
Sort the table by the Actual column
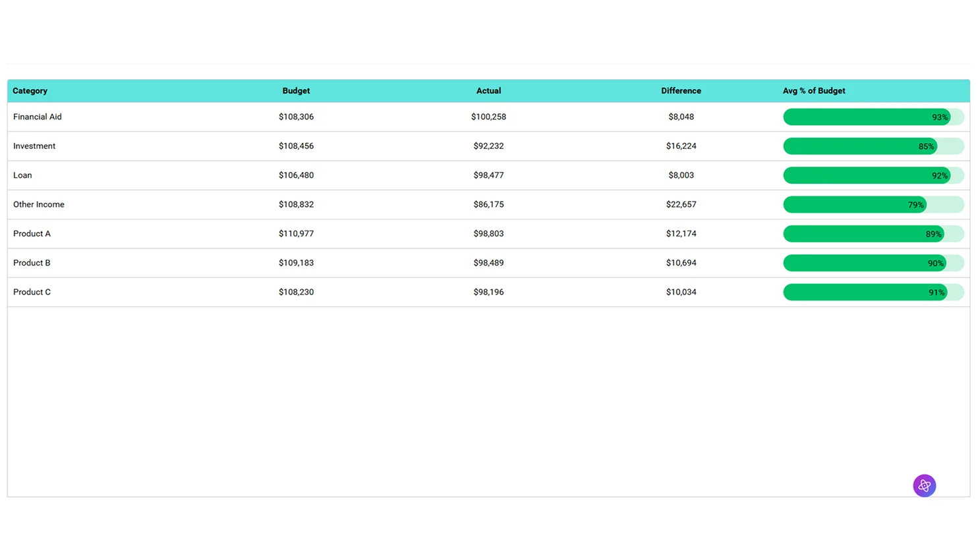(x=488, y=90)
